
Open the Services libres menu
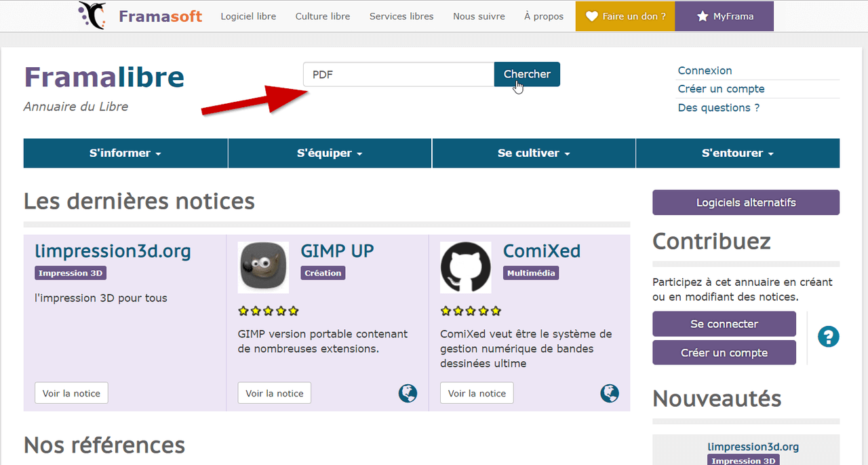[401, 16]
